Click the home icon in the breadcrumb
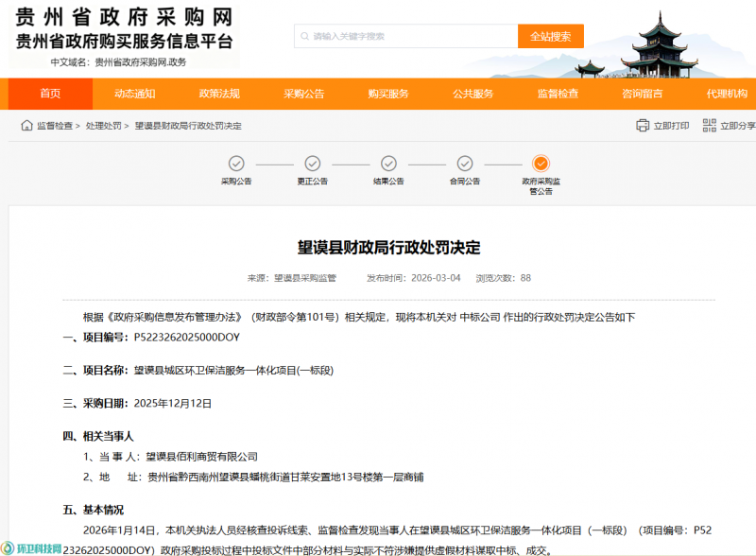The height and width of the screenshot is (556, 756). pyautogui.click(x=26, y=126)
